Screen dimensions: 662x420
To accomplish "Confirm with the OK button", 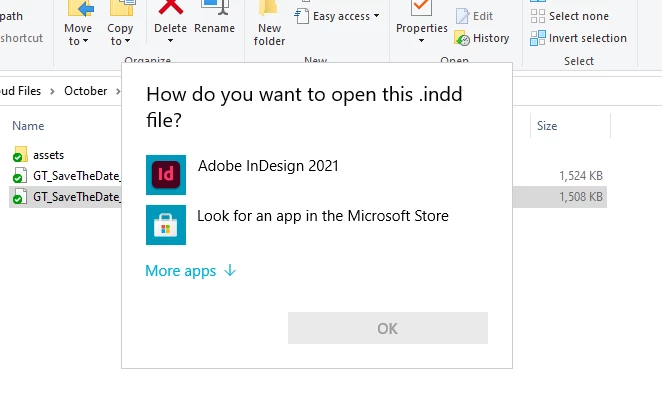I will click(388, 328).
